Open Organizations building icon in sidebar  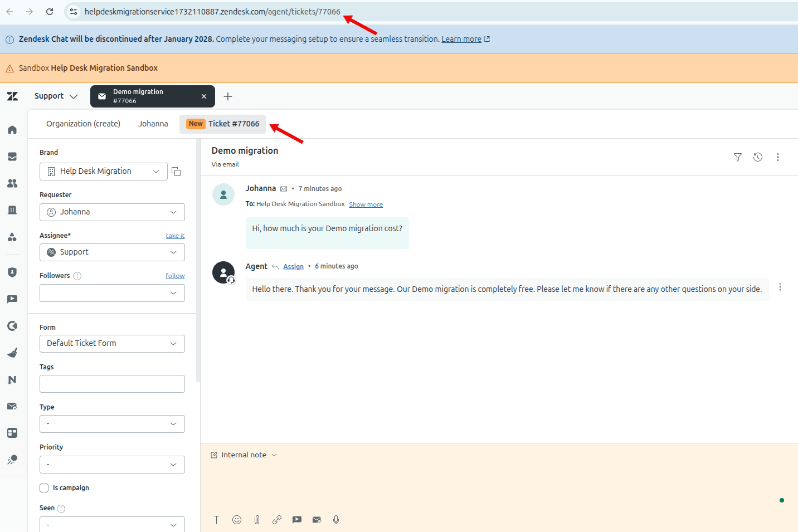click(x=12, y=210)
